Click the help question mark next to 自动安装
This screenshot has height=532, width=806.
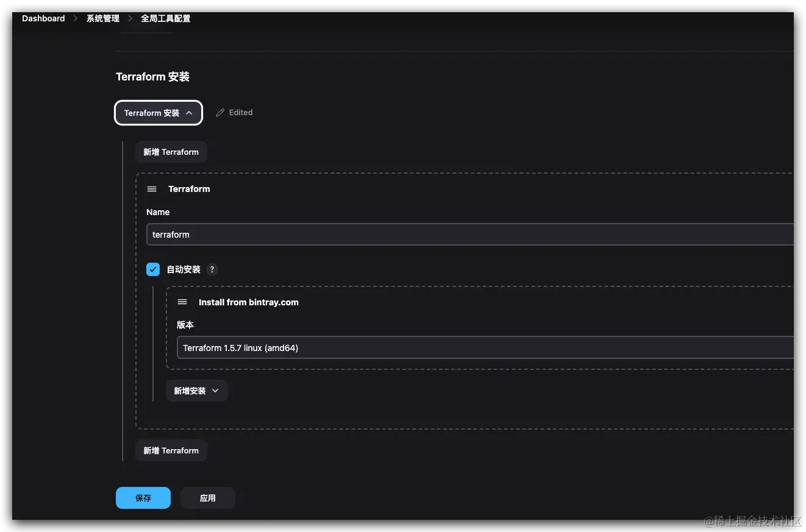(x=212, y=269)
